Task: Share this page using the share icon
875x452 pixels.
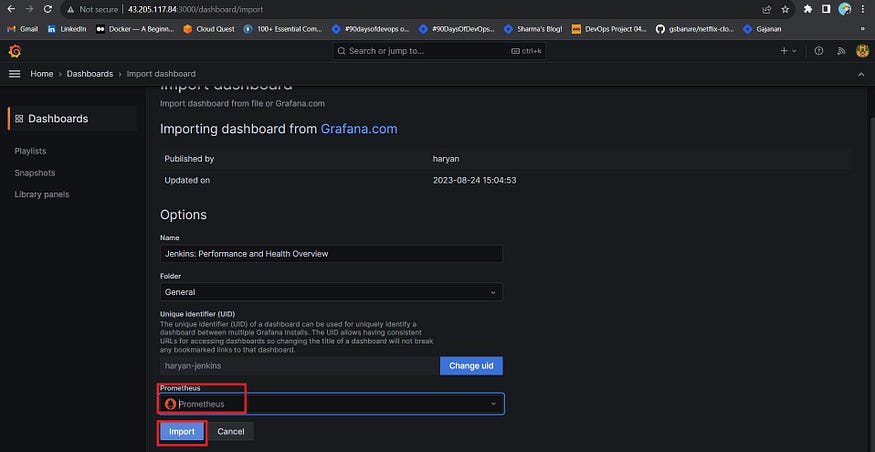Action: click(767, 9)
